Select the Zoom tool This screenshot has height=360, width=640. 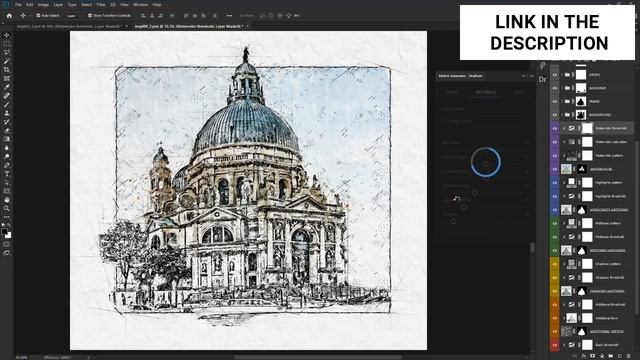7,208
